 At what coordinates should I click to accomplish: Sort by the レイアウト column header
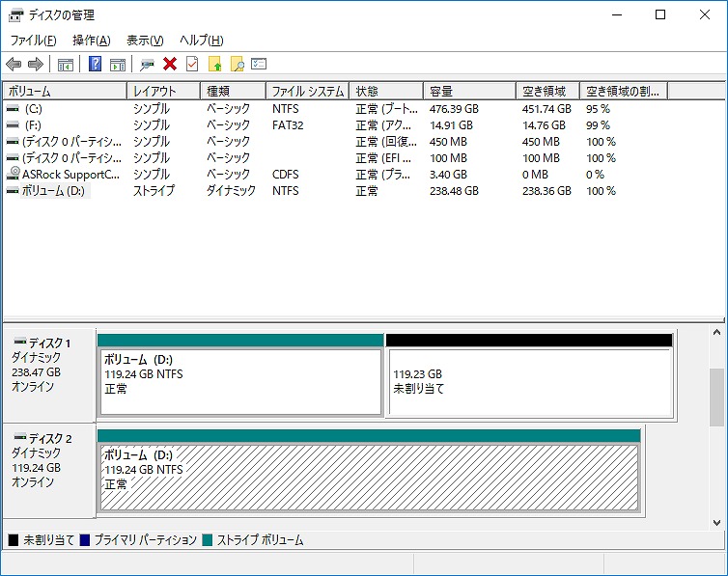pyautogui.click(x=164, y=92)
